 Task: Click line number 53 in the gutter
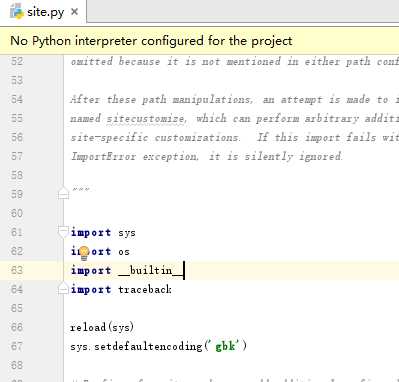(17, 80)
